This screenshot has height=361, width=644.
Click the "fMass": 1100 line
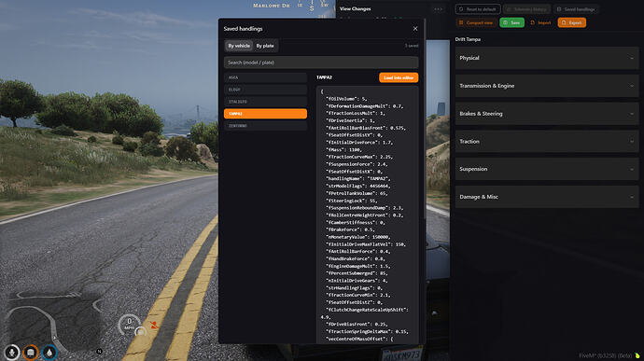click(344, 149)
